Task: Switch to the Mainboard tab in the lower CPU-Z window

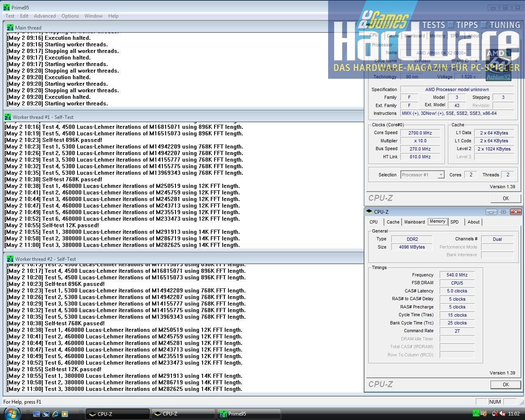Action: pyautogui.click(x=415, y=222)
